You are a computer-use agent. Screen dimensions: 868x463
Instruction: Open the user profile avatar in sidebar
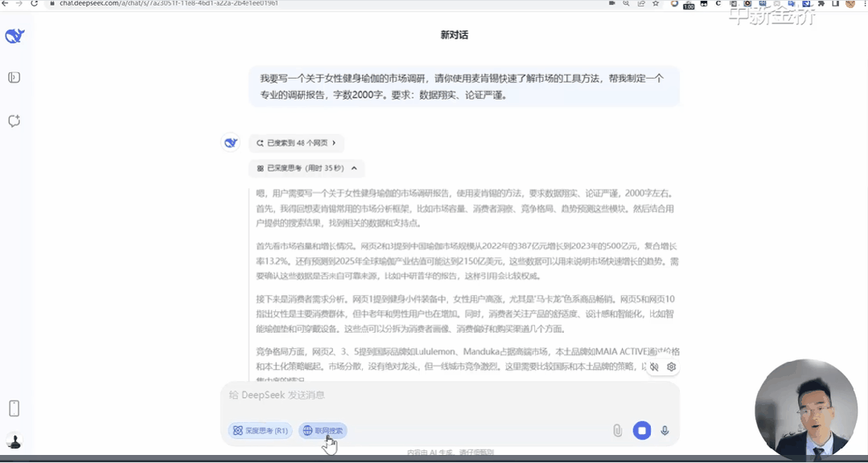(14, 440)
